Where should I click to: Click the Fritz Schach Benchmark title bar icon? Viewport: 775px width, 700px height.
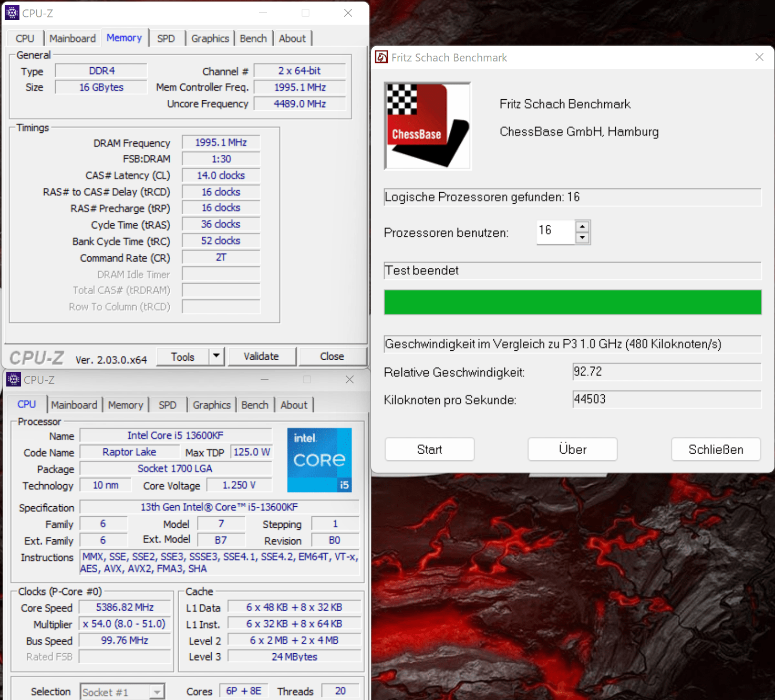[x=381, y=57]
